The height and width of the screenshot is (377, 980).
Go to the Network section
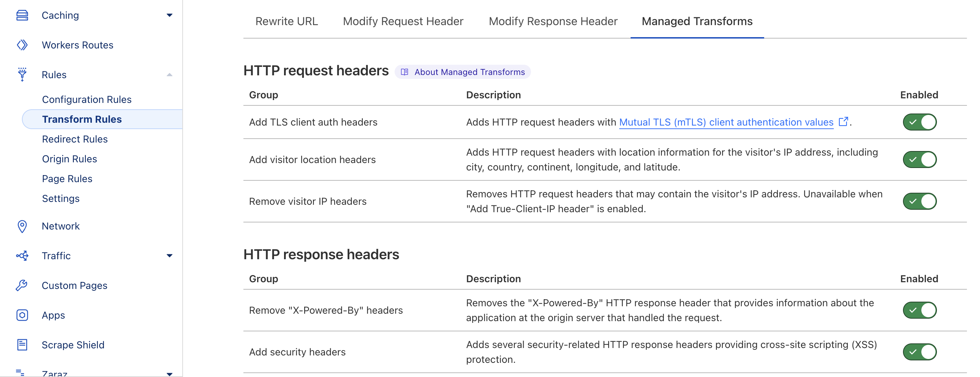click(x=60, y=226)
